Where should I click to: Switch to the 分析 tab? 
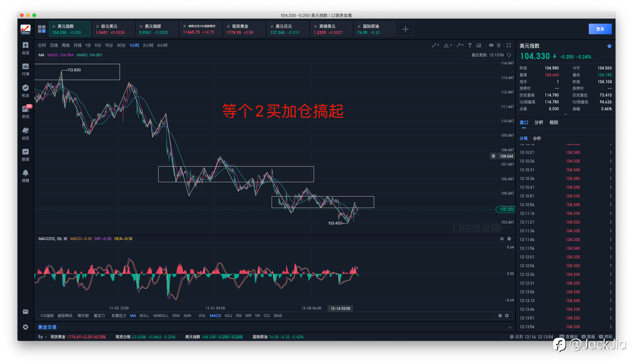(x=539, y=122)
